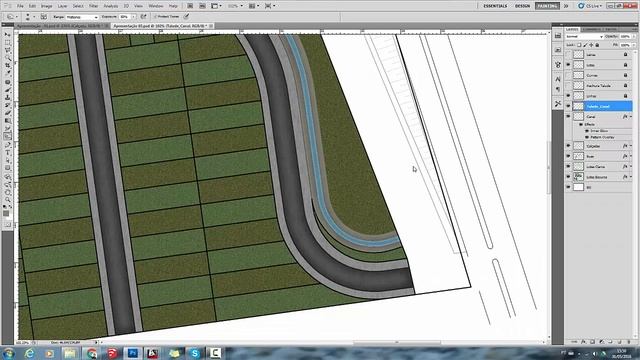Click the create new layer icon
The height and width of the screenshot is (360, 640).
[619, 342]
